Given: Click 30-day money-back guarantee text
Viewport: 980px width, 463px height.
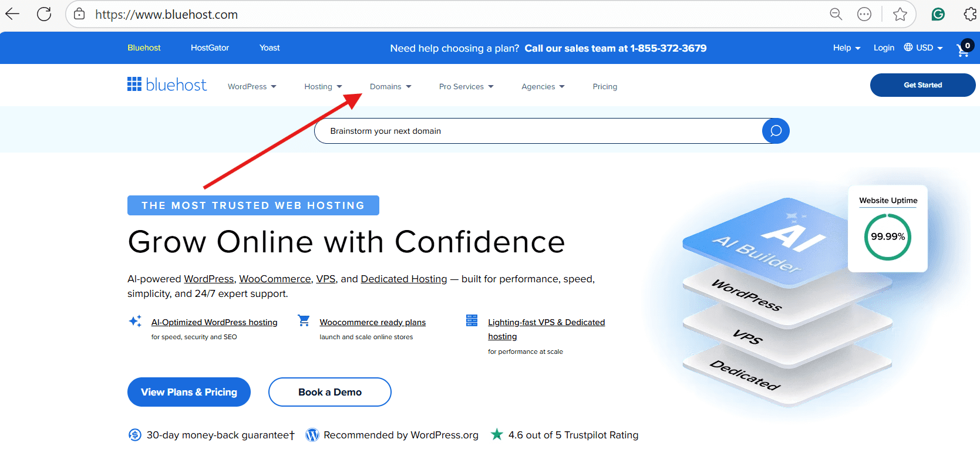Looking at the screenshot, I should (x=220, y=435).
